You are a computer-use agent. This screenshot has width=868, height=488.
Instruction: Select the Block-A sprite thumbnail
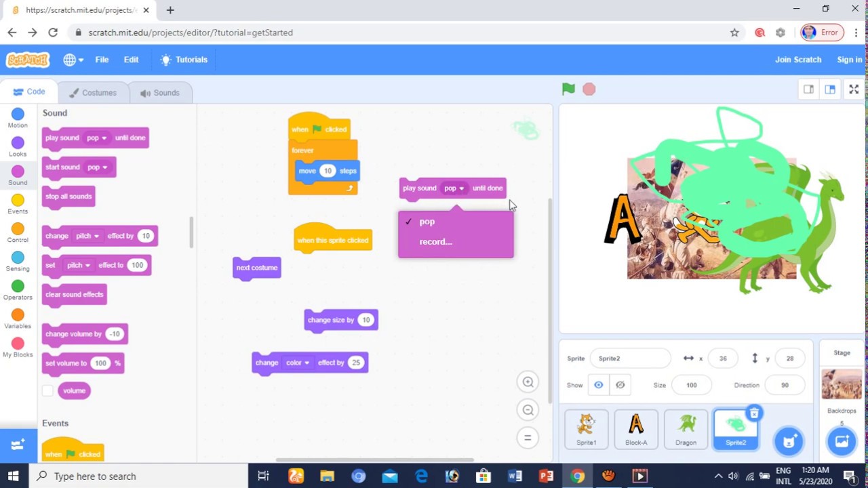pyautogui.click(x=636, y=429)
